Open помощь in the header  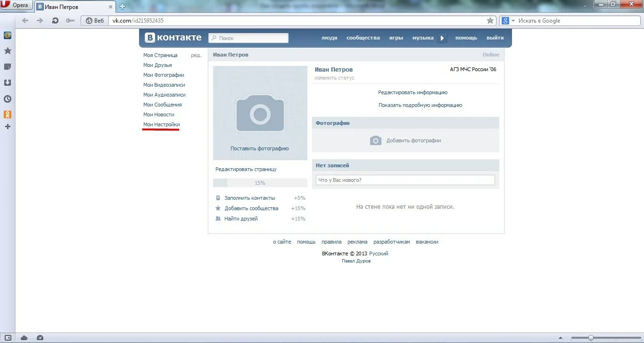(x=466, y=38)
